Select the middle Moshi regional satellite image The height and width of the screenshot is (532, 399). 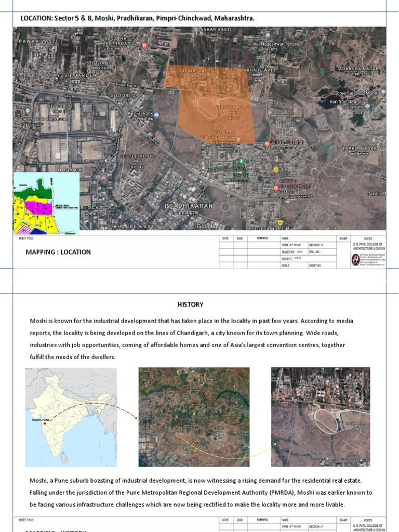194,417
